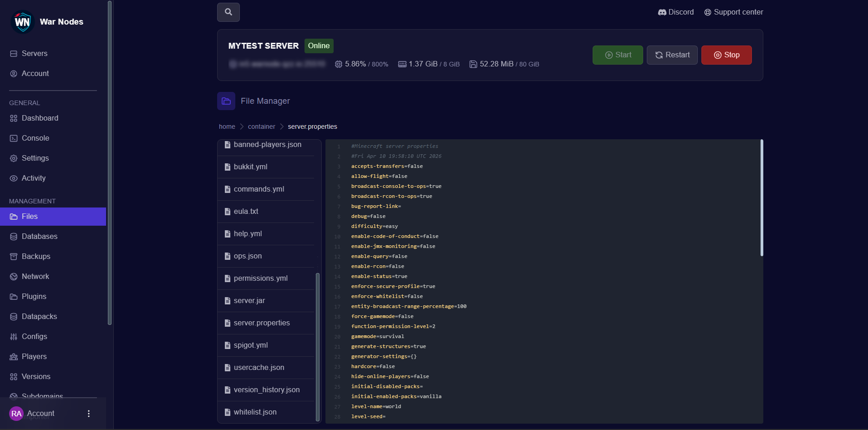Image resolution: width=868 pixels, height=430 pixels.
Task: Go to container breadcrumb
Action: [x=261, y=126]
